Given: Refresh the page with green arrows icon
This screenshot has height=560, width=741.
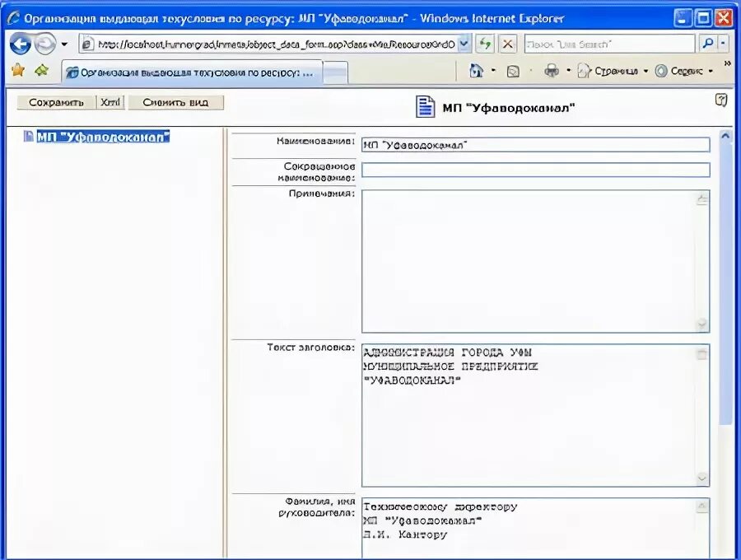Looking at the screenshot, I should [x=485, y=44].
